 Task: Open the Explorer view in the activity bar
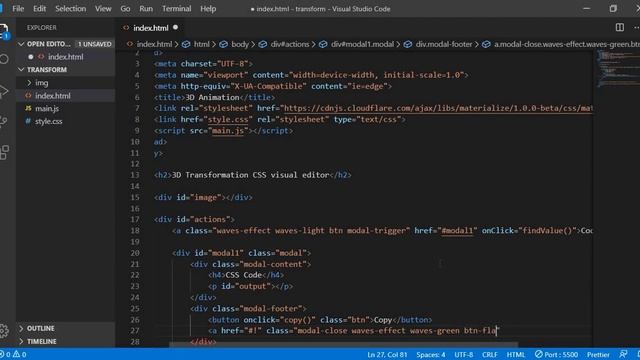coord(4,31)
